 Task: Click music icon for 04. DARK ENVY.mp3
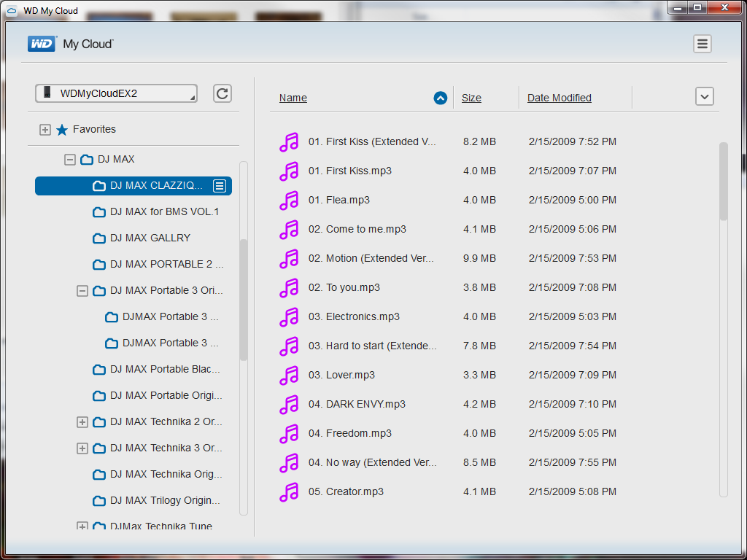[289, 404]
